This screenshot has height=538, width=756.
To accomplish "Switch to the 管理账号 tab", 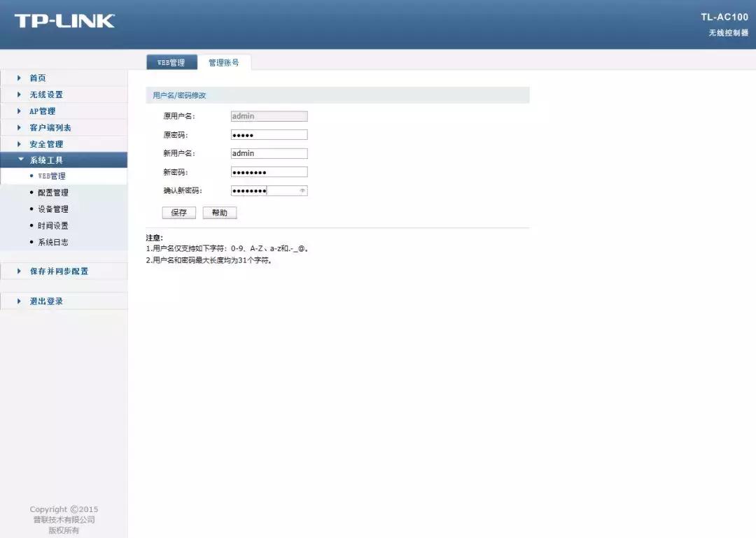I will point(225,62).
